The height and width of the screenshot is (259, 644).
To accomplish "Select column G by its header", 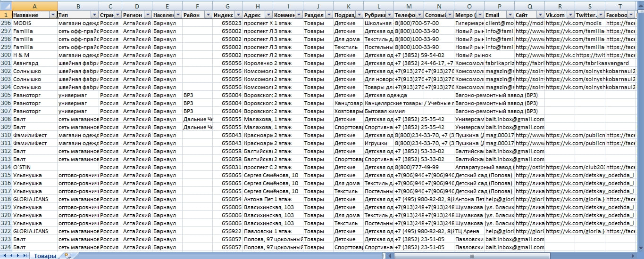I will pos(227,6).
